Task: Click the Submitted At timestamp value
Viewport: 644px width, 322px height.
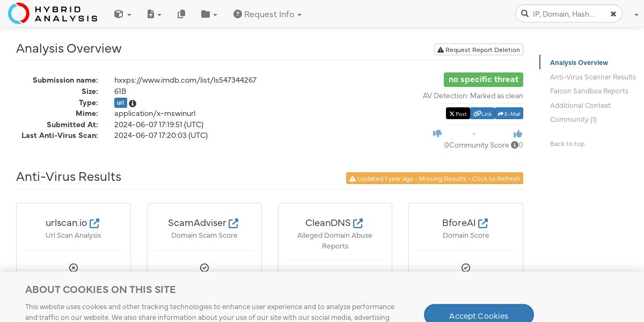Action: [159, 125]
